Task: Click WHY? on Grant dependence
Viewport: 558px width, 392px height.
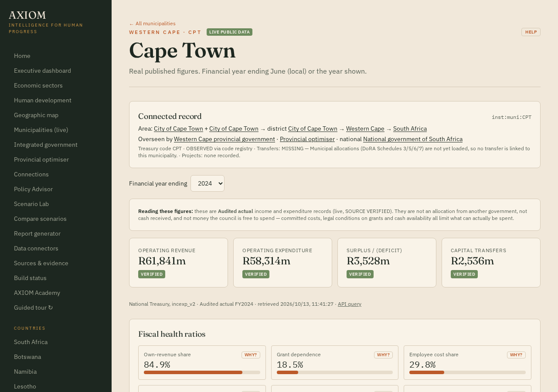Action: 383,355
